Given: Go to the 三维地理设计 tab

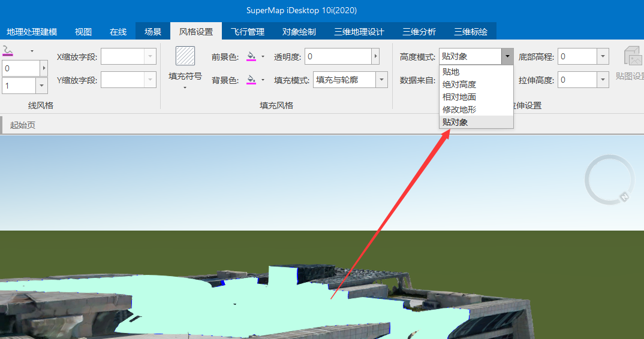Looking at the screenshot, I should (359, 32).
